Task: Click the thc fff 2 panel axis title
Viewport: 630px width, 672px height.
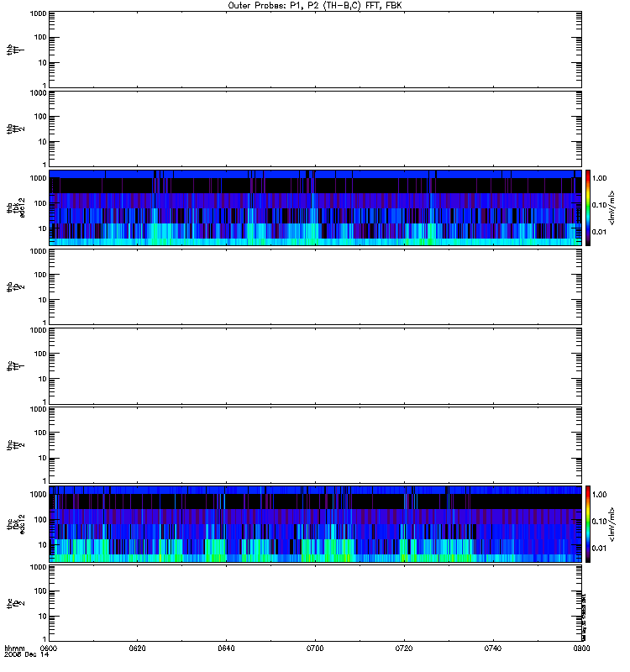Action: tap(15, 445)
